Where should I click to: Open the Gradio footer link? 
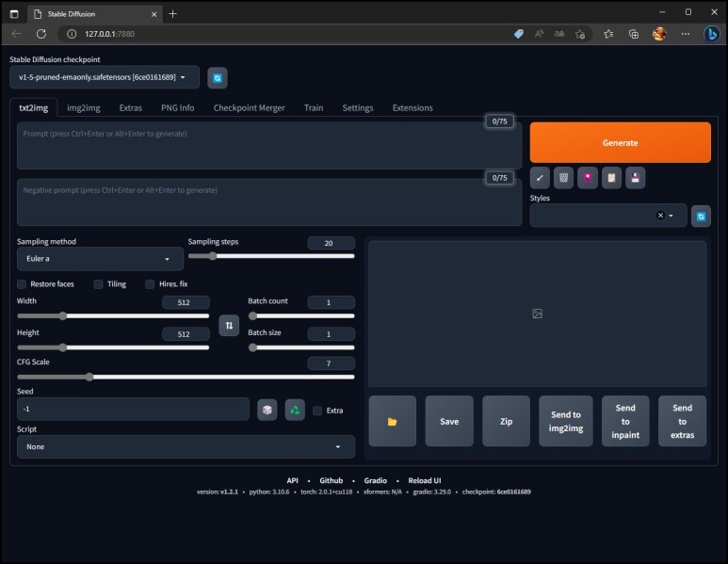point(375,480)
